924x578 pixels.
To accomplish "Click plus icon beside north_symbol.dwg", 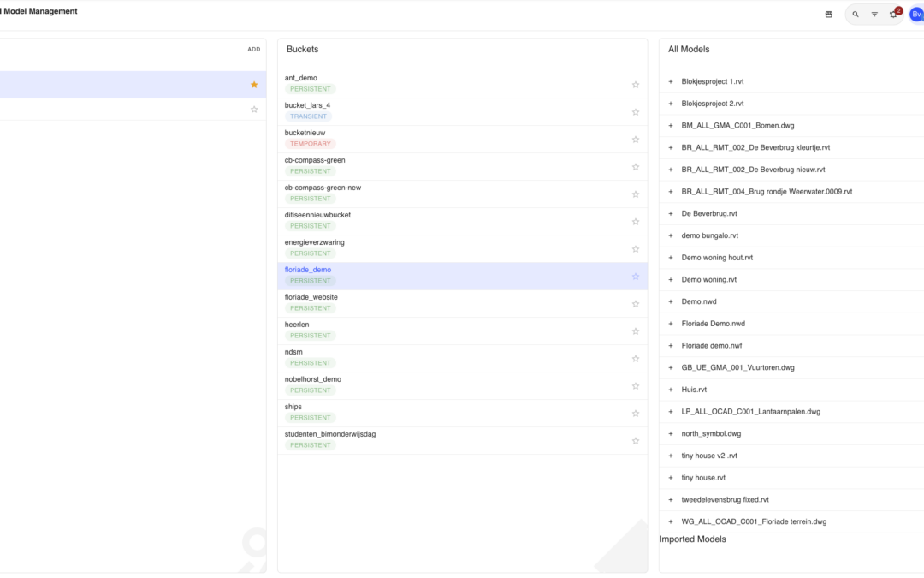I will point(671,434).
